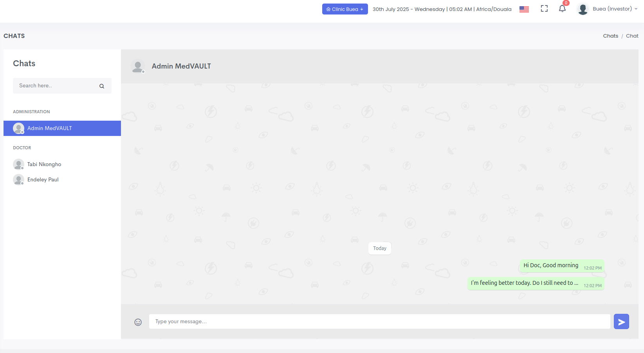Start a chat with Tabi Nkongho
The height and width of the screenshot is (353, 644).
(x=44, y=164)
